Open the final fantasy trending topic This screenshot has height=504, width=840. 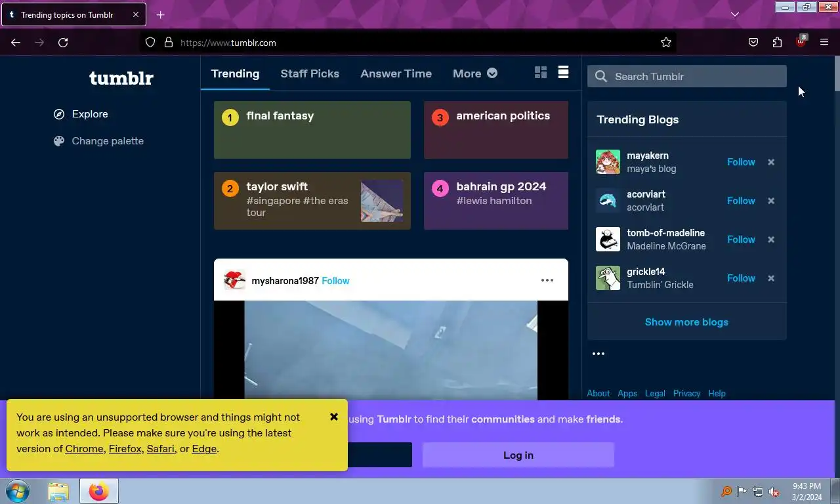312,130
